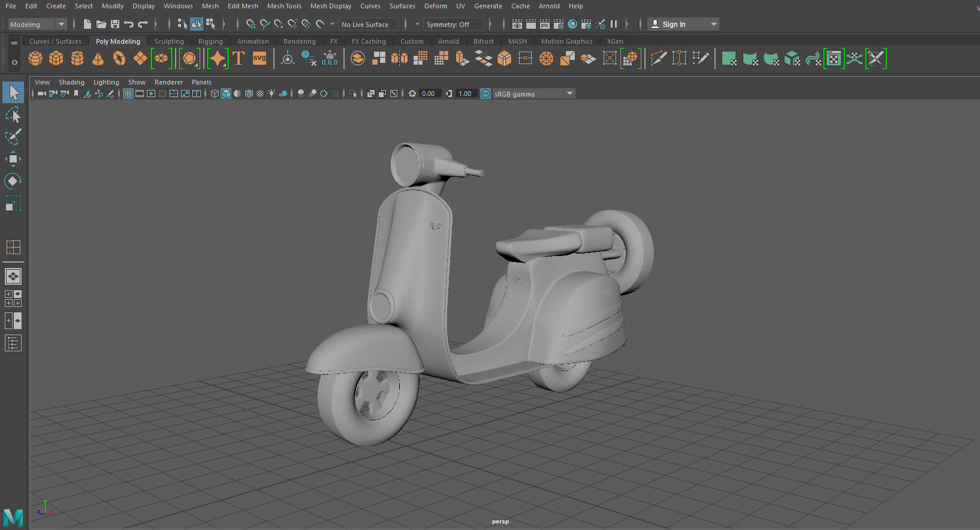The image size is (980, 530).
Task: Click the Mirror shelf icon
Action: tap(399, 58)
